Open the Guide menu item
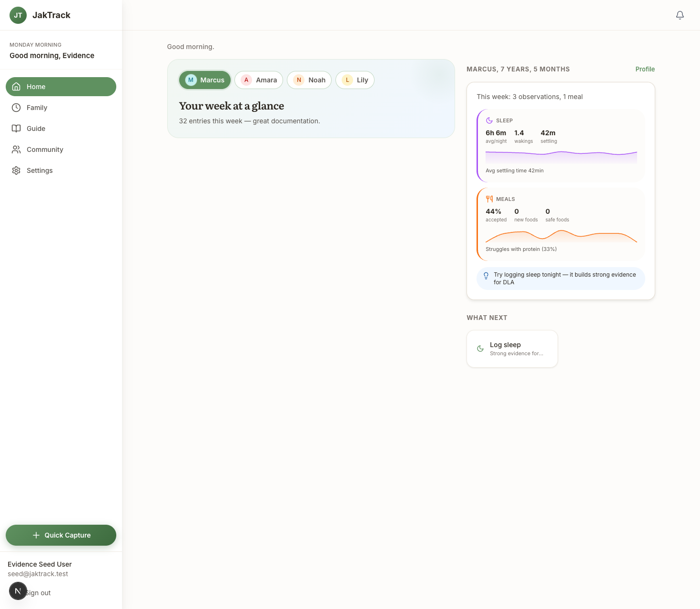Image resolution: width=700 pixels, height=609 pixels. coord(36,129)
